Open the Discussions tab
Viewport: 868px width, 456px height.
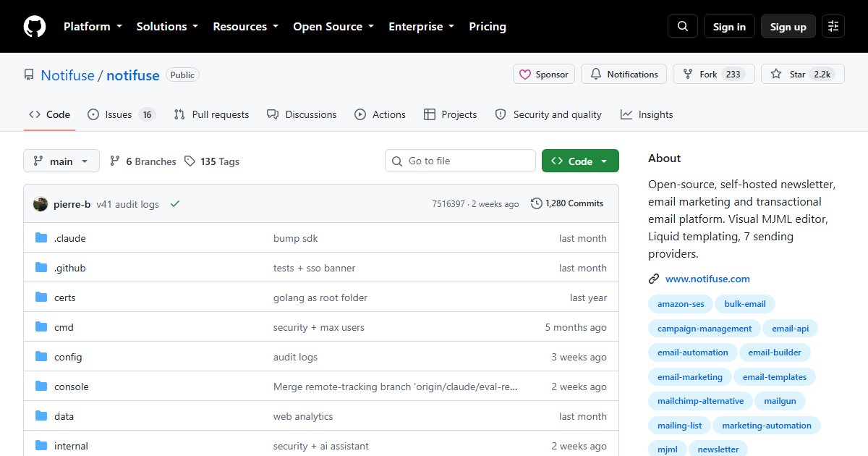coord(302,114)
